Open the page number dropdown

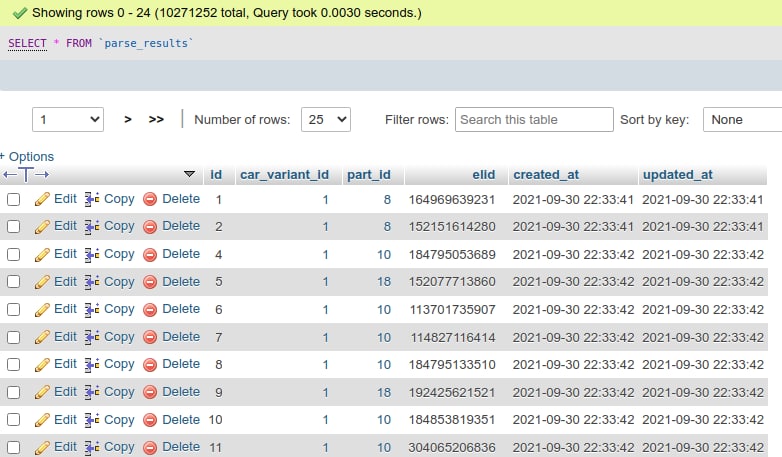(68, 119)
